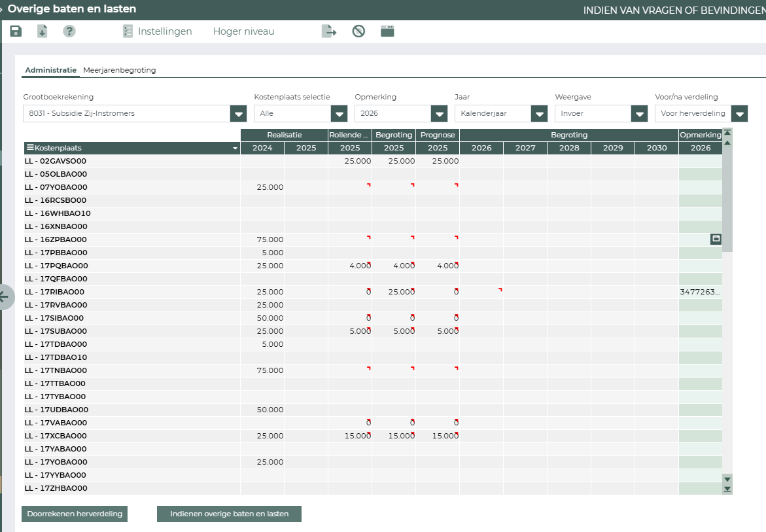Click Opmerking 2026 cell for LL - 17XCBAO00
The image size is (766, 532).
point(701,436)
